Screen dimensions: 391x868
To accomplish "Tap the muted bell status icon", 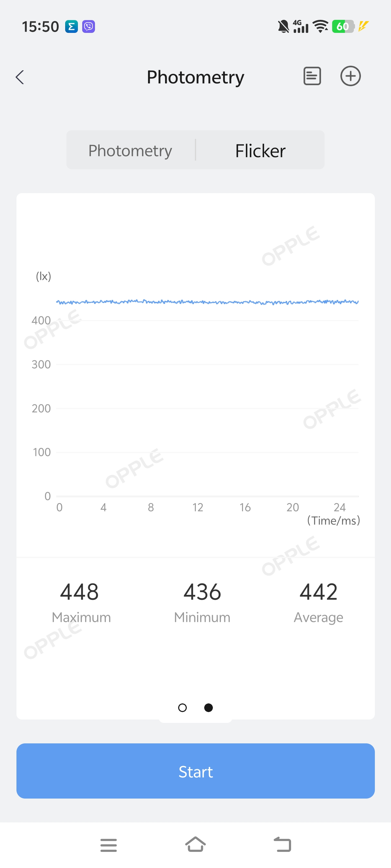I will (x=283, y=26).
